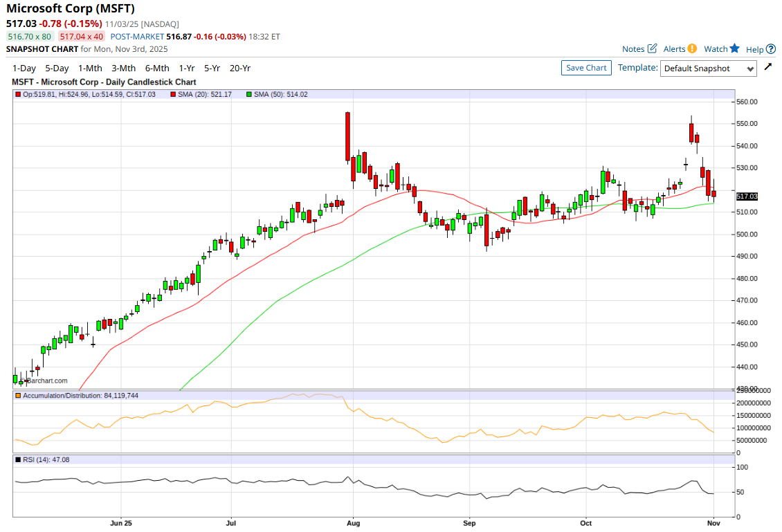
Task: Select the 5-Day time range
Action: point(57,68)
